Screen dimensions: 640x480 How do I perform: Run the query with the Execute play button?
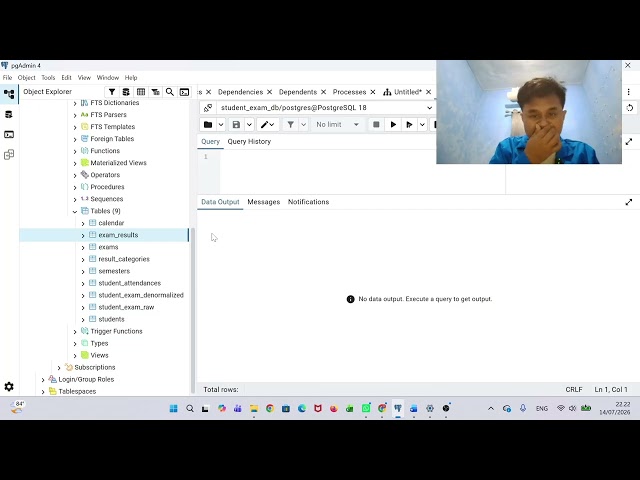[x=393, y=124]
